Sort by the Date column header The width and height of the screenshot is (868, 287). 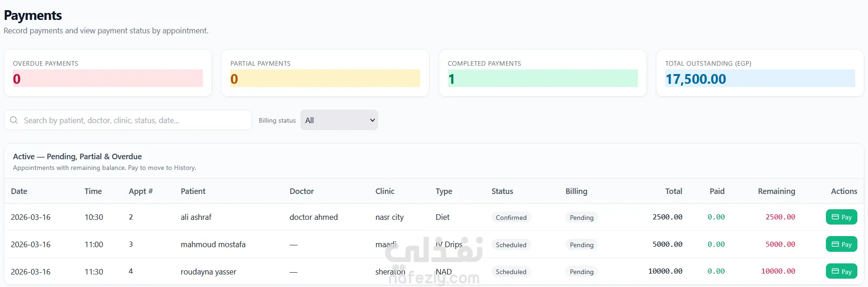19,191
